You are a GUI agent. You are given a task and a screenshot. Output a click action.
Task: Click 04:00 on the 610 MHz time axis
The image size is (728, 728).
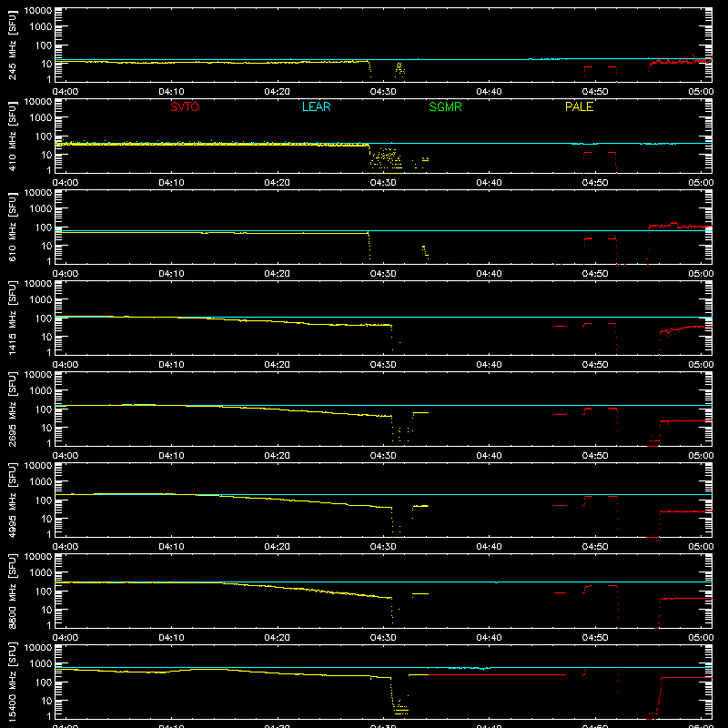[66, 274]
